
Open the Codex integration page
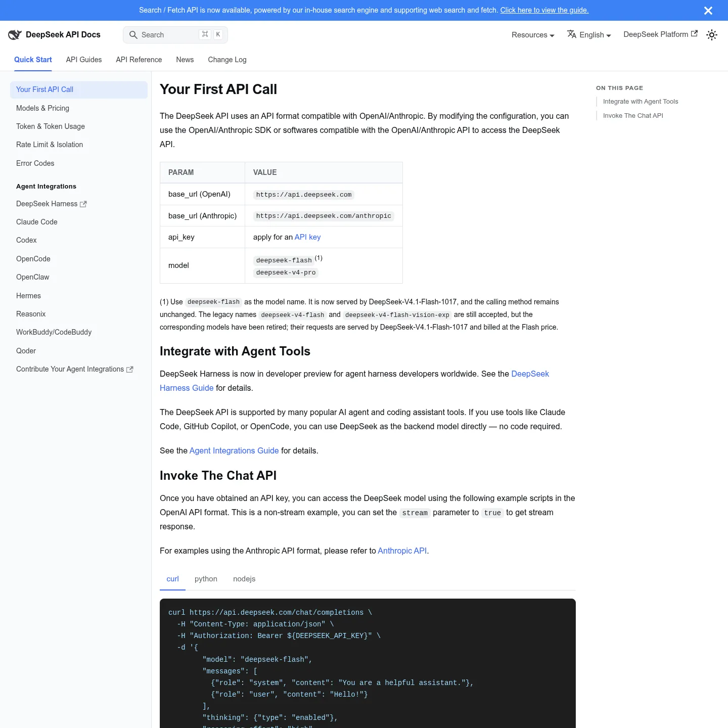tap(79, 240)
